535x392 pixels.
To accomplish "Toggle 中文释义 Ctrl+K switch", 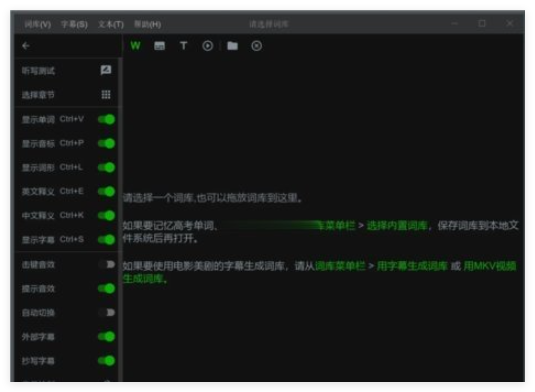I will click(x=106, y=216).
